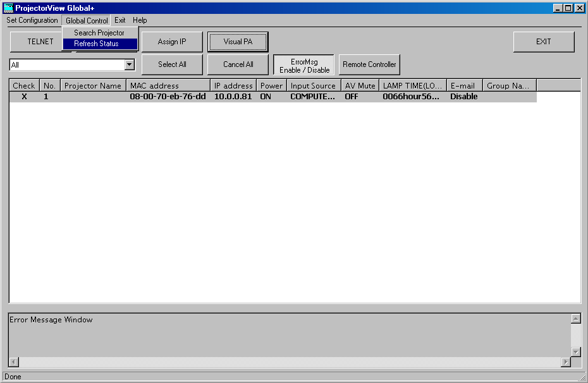Click the Assign IP button
Image resolution: width=588 pixels, height=383 pixels.
coord(172,42)
